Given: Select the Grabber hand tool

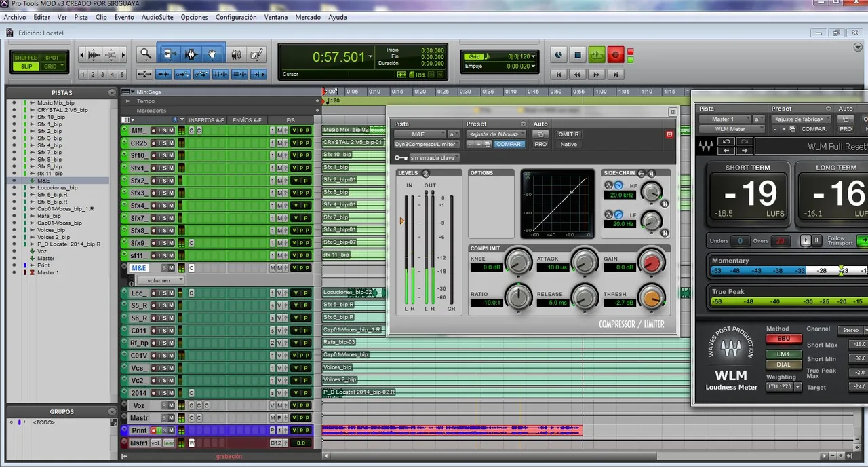Looking at the screenshot, I should (x=212, y=54).
